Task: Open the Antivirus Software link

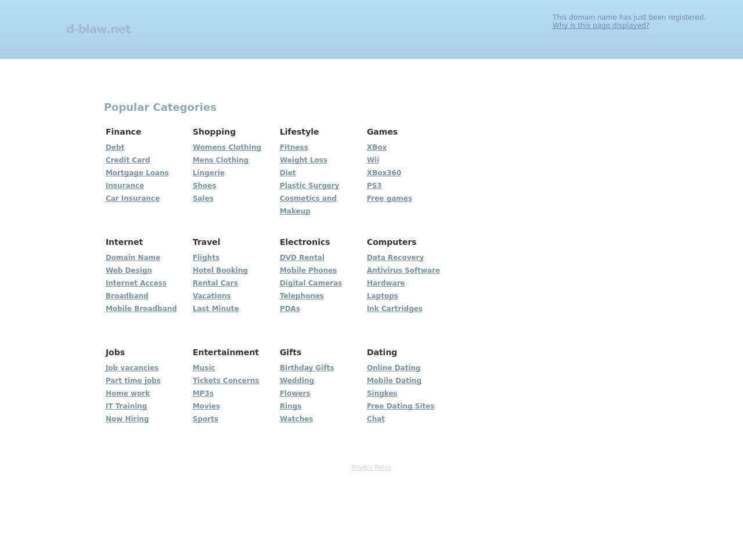Action: click(403, 270)
